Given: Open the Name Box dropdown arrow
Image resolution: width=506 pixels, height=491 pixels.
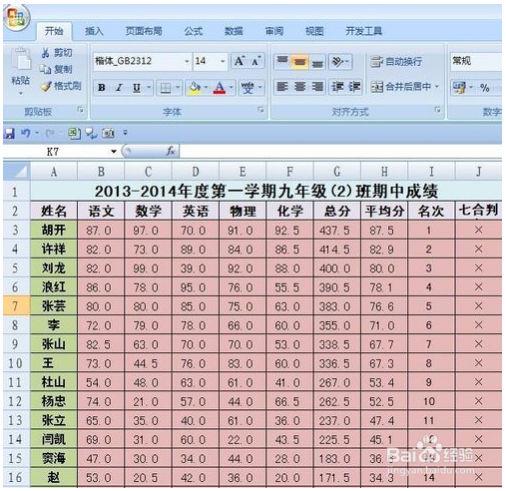Looking at the screenshot, I should pyautogui.click(x=114, y=152).
